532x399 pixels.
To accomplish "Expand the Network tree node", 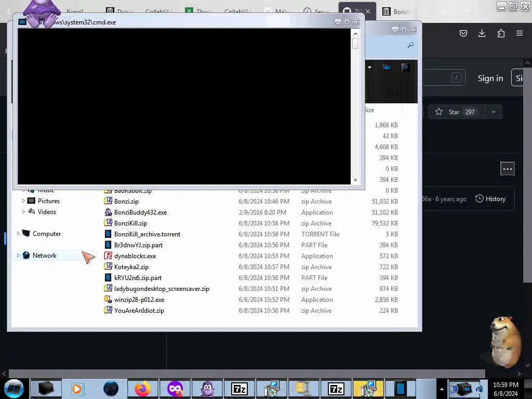I will click(x=18, y=255).
